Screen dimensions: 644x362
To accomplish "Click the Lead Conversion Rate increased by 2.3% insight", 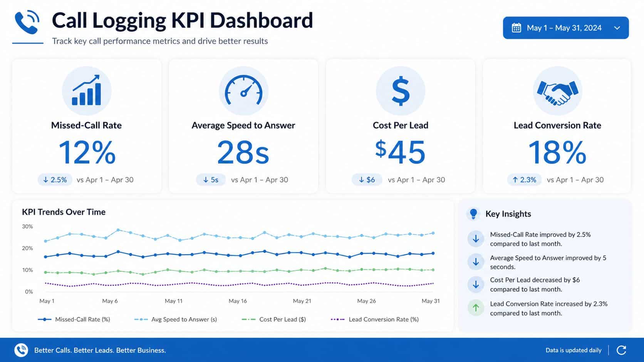I will tap(548, 309).
